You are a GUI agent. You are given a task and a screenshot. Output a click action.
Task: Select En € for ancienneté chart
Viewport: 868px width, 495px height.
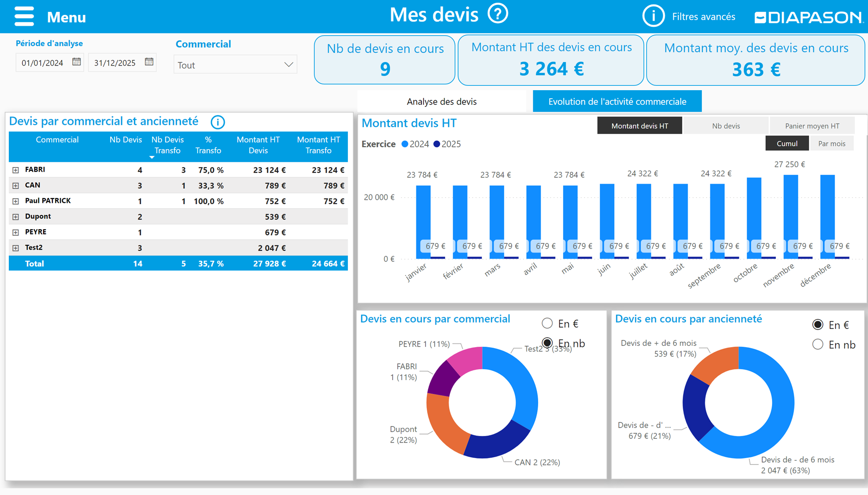tap(817, 325)
